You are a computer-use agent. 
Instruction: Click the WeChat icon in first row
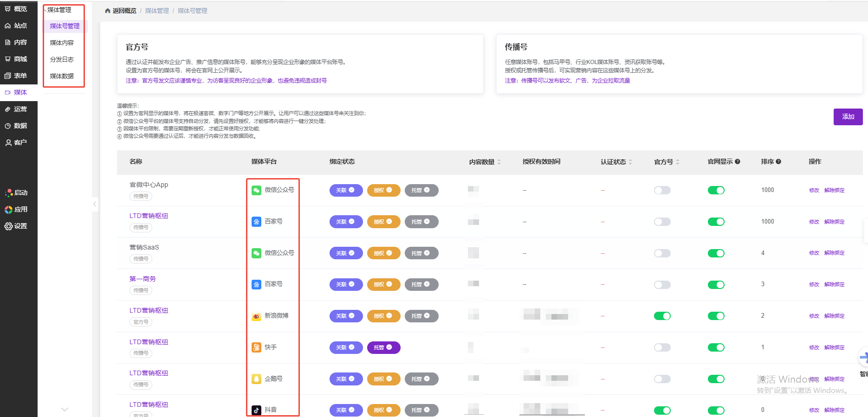pyautogui.click(x=256, y=190)
